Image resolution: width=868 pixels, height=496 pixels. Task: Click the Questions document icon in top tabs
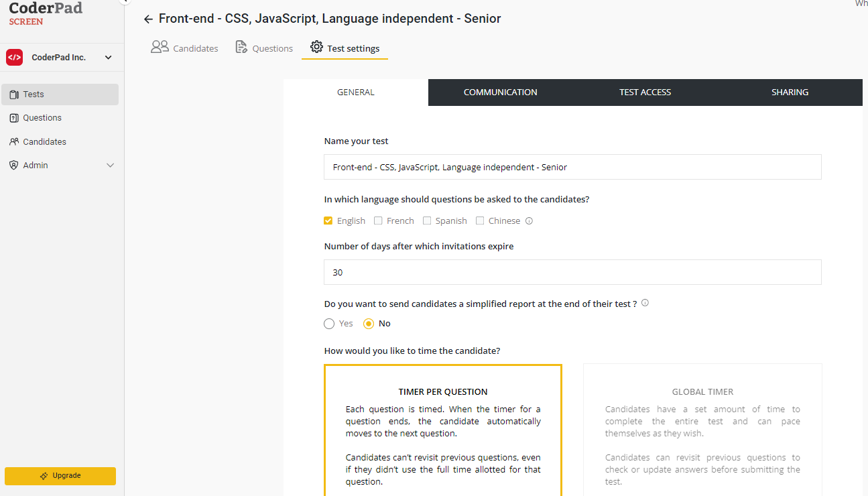pyautogui.click(x=241, y=47)
